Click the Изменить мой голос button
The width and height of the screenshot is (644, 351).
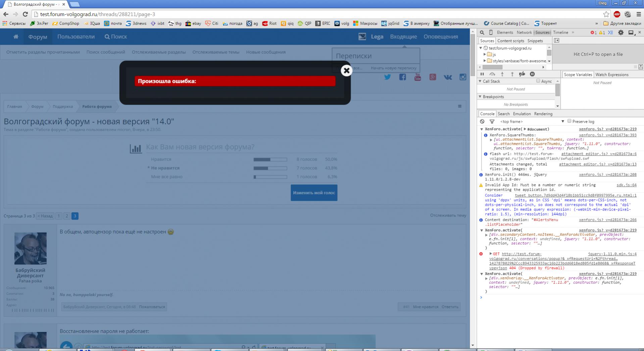click(314, 193)
